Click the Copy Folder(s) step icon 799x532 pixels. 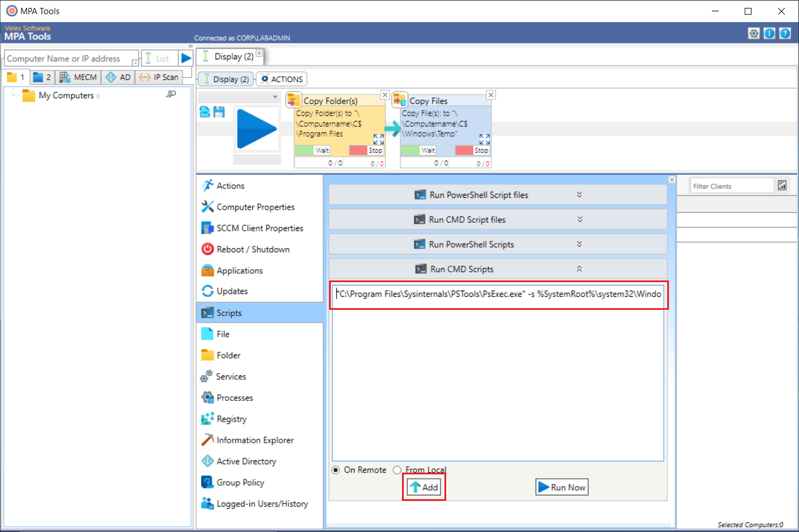click(293, 100)
